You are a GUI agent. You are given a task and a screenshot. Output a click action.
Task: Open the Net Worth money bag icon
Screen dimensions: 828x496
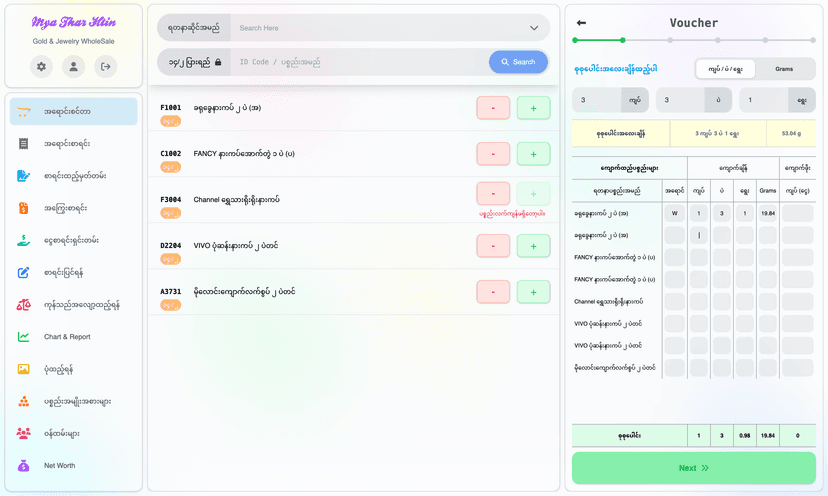(x=23, y=466)
